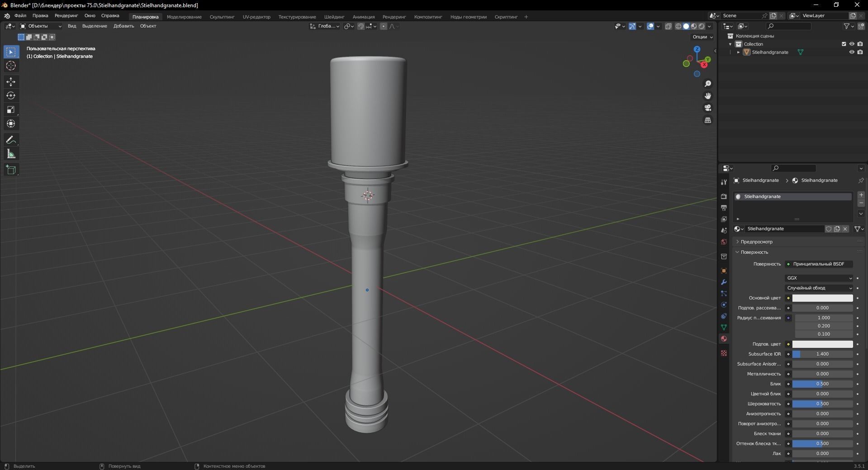Click the surface shader BSDF button

click(819, 264)
